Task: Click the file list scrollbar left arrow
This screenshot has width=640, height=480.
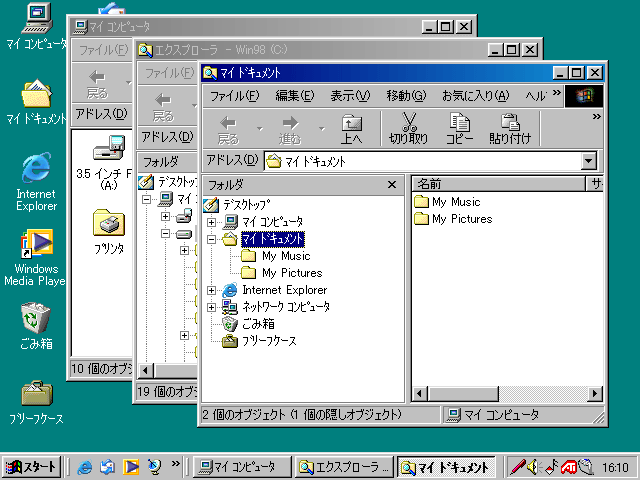Action: [x=419, y=394]
